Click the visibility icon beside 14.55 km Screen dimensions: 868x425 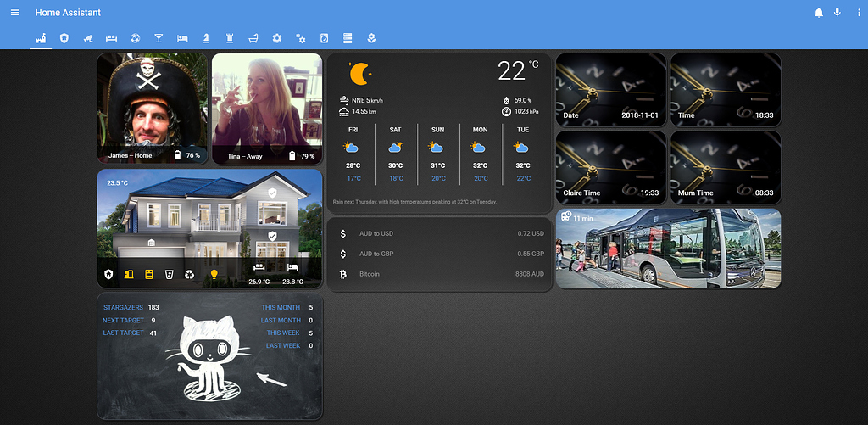[x=344, y=112]
